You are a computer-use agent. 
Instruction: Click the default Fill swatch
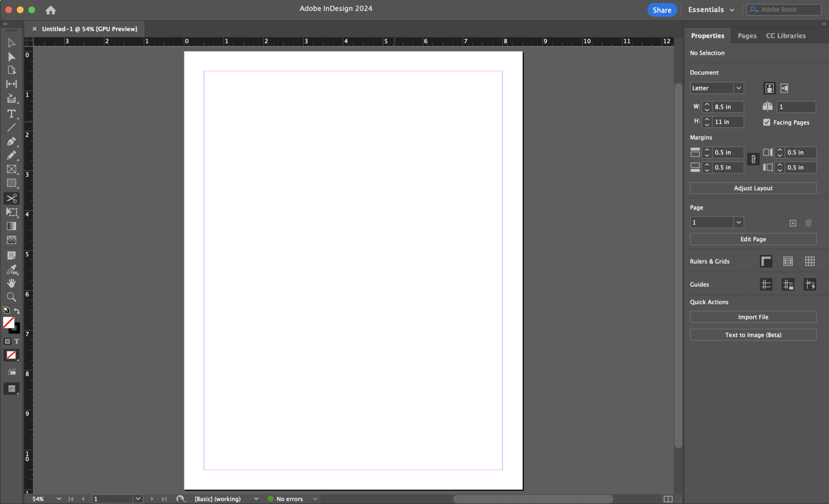point(8,323)
